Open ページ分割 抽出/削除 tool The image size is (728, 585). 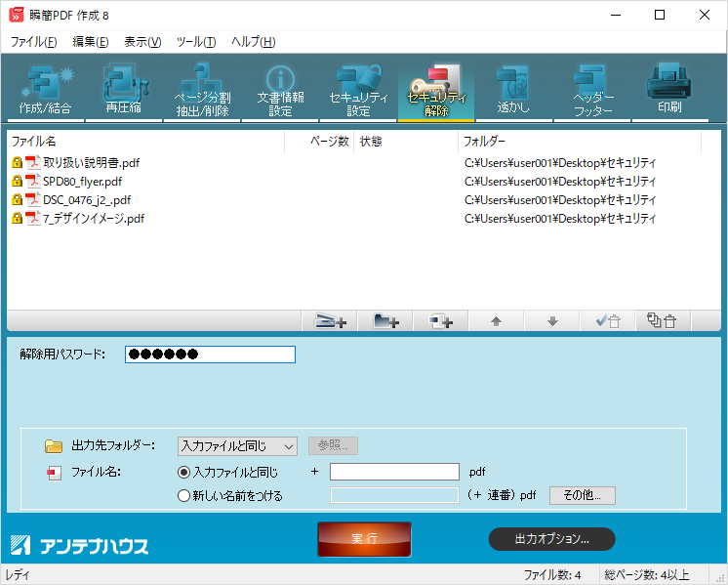(202, 89)
